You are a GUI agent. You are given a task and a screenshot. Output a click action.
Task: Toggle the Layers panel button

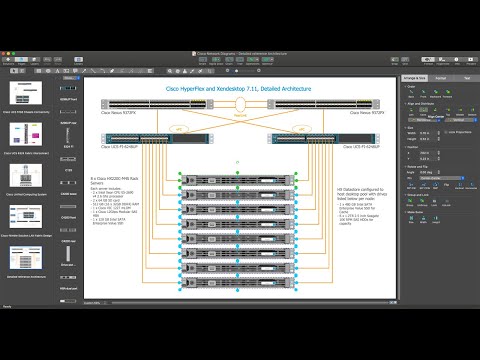(x=34, y=60)
